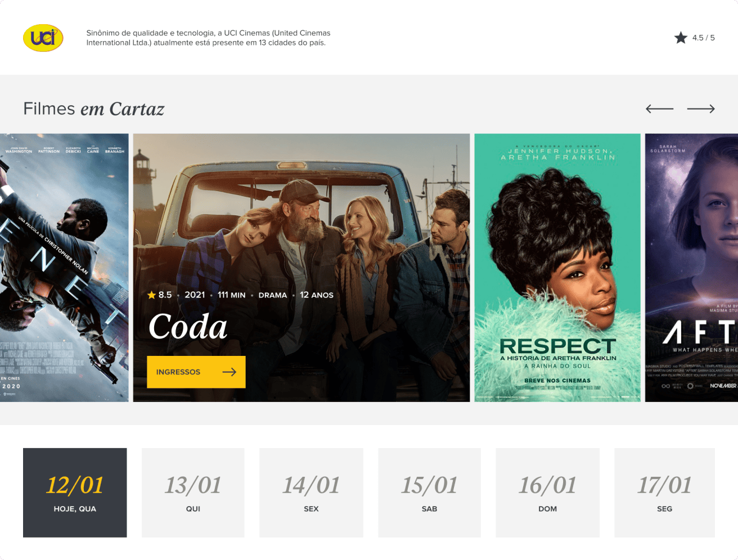Select today's date 12/01 Hoje, Qua
Screen dimensions: 738x560
point(75,493)
